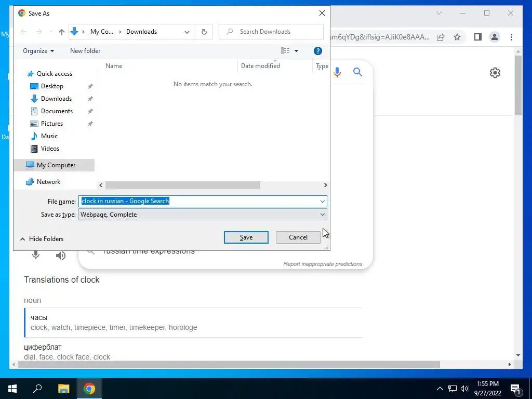Collapse navigation with Hide Folders
This screenshot has width=532, height=399.
42,239
